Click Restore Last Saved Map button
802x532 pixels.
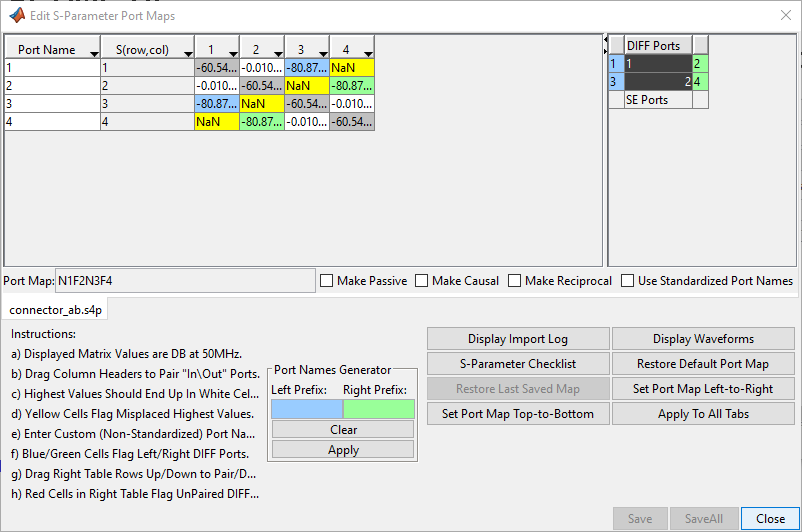click(x=518, y=389)
